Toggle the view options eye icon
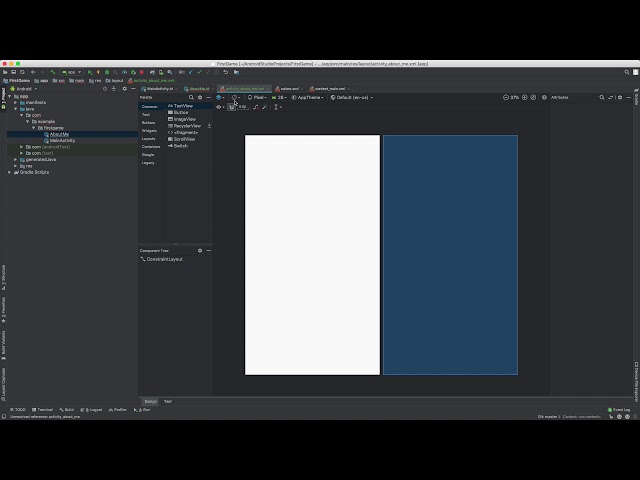This screenshot has width=640, height=480. 220,107
